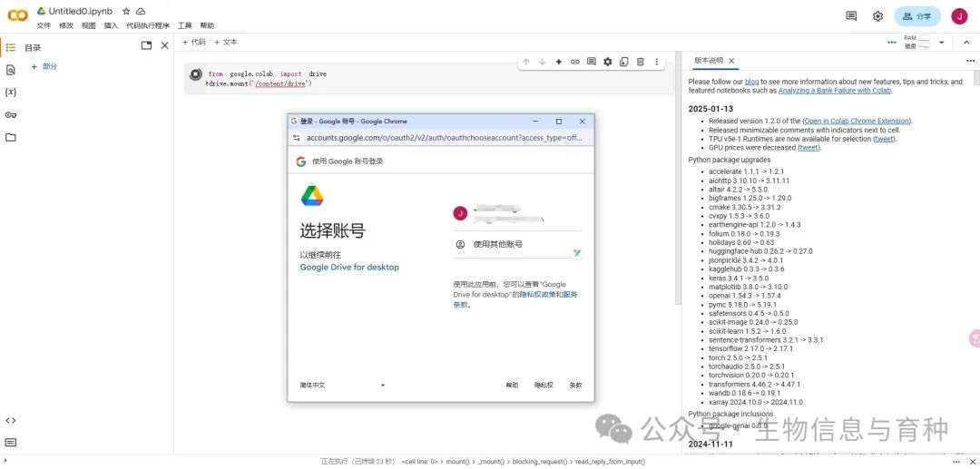The width and height of the screenshot is (980, 469).
Task: Open the 简体中文 language dropdown
Action: [x=342, y=386]
